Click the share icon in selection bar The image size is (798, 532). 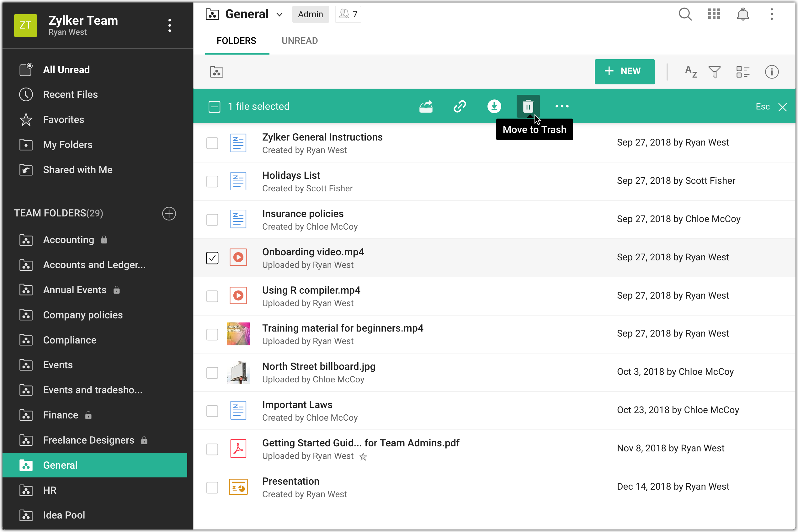point(426,107)
